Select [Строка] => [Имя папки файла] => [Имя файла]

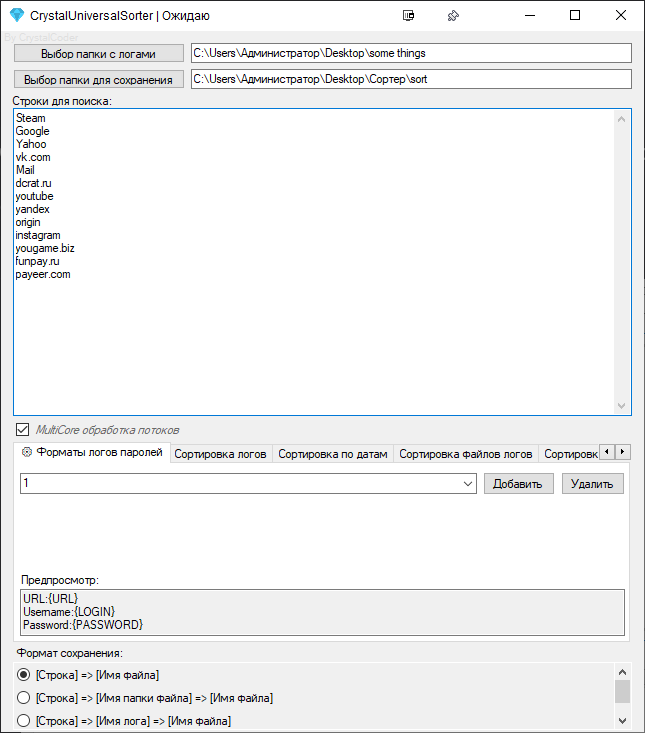click(x=24, y=697)
